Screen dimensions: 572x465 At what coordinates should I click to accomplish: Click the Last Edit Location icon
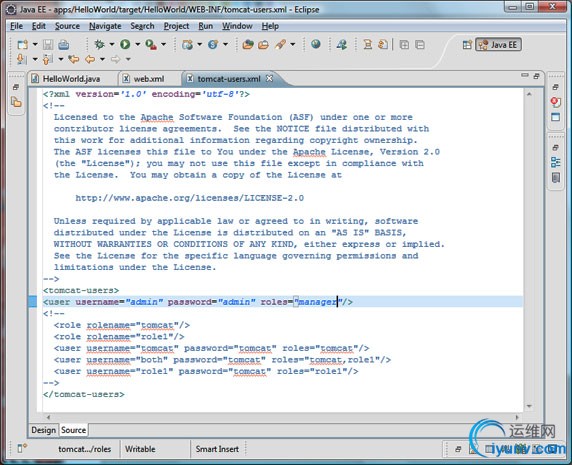[74, 59]
